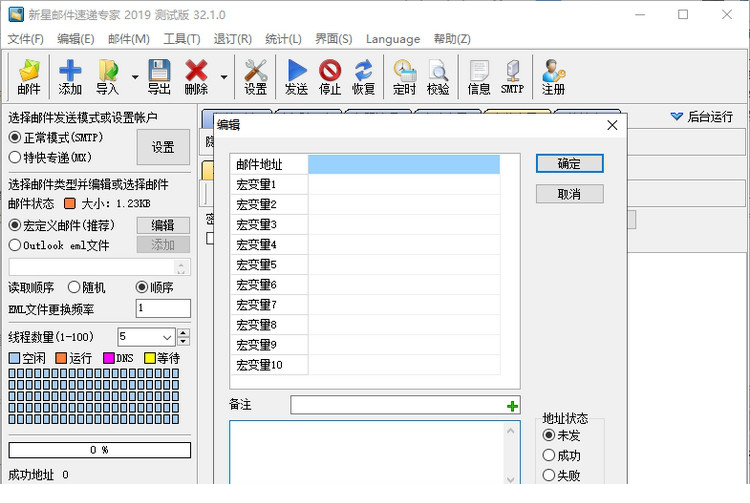Click the 添加 plus icon in toolbar

(70, 77)
